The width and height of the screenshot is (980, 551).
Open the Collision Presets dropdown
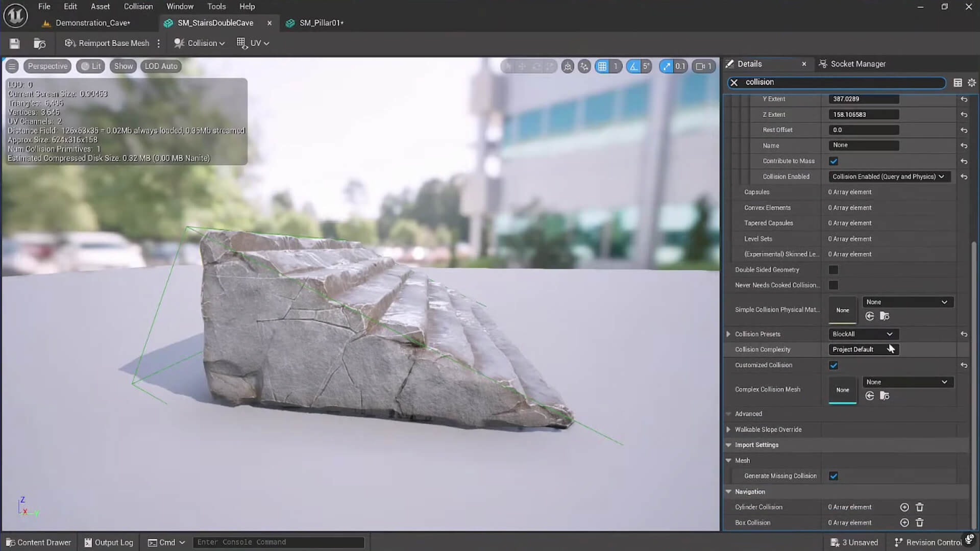click(863, 334)
